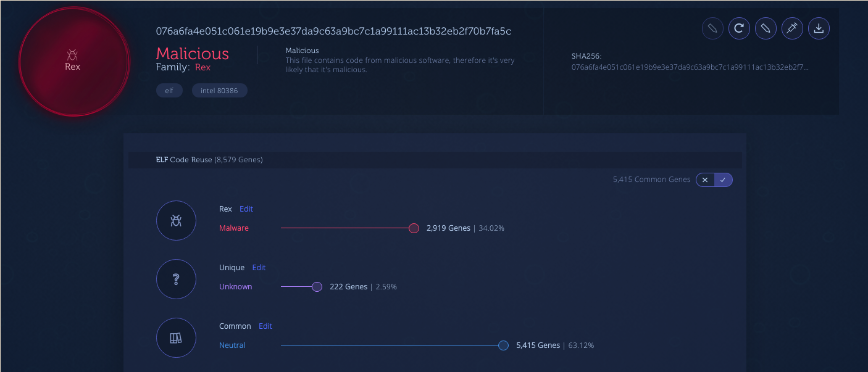Image resolution: width=868 pixels, height=372 pixels.
Task: Click Edit next to Common
Action: coord(265,326)
